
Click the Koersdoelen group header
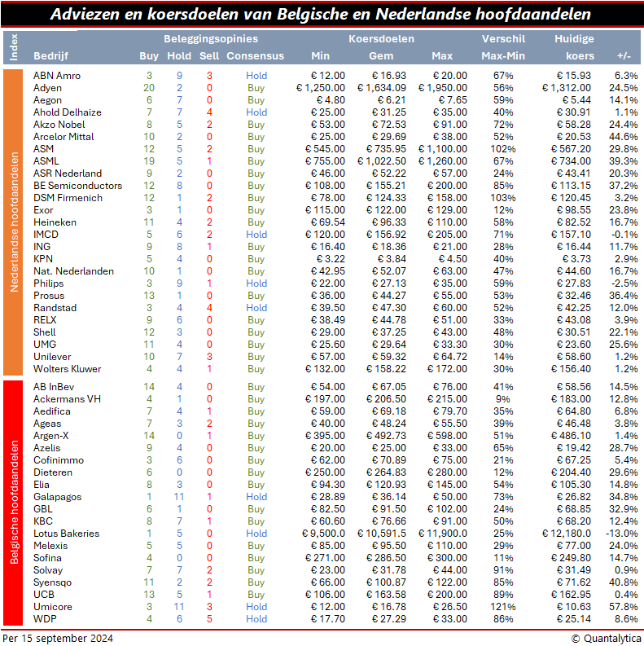[381, 39]
